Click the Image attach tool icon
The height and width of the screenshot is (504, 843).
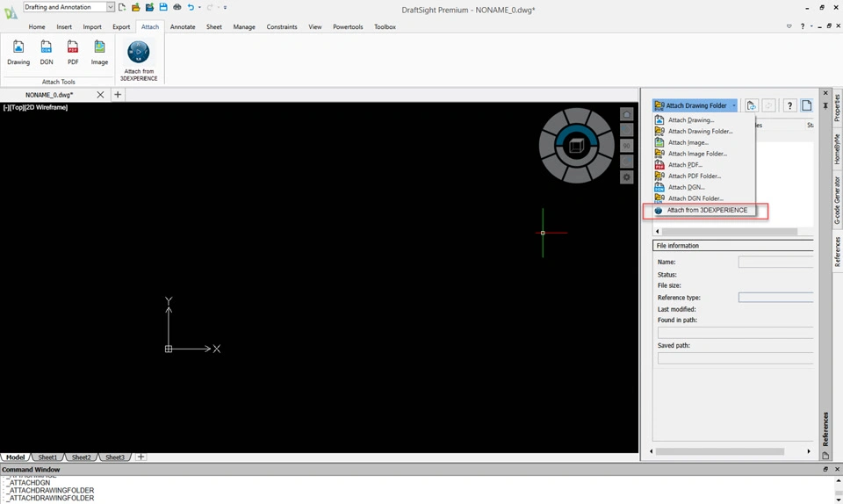99,47
